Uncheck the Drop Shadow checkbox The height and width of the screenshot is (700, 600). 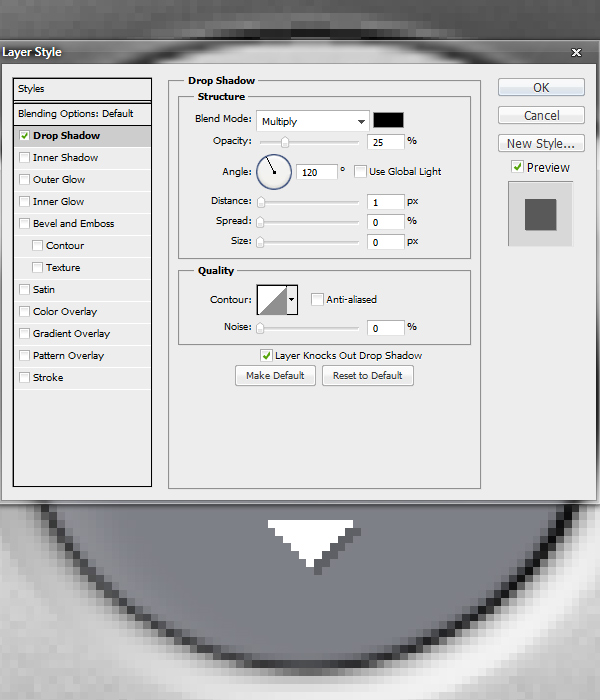click(24, 135)
